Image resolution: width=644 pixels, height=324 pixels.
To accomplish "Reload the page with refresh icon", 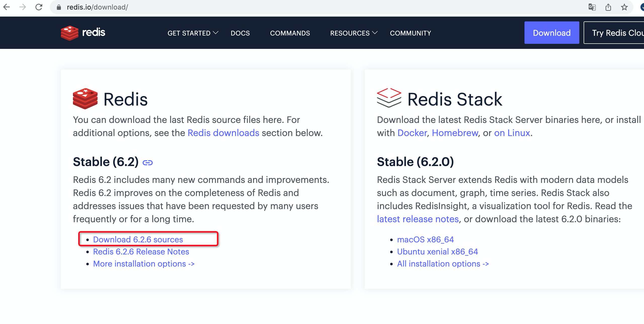I will [x=39, y=7].
